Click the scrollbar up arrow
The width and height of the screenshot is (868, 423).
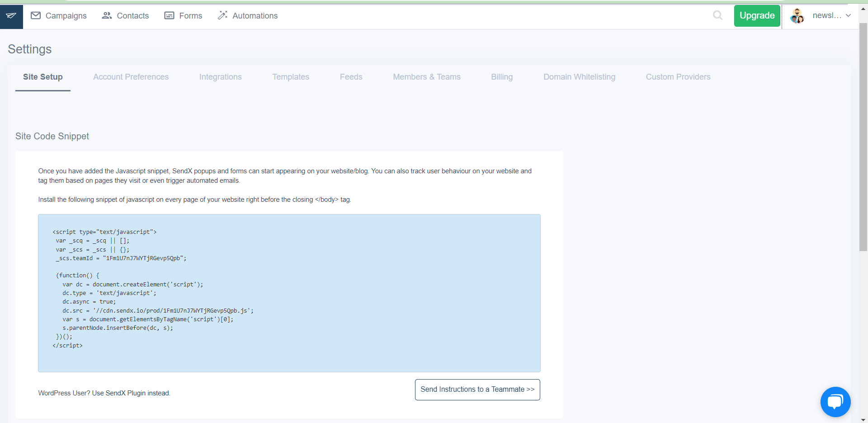click(863, 9)
